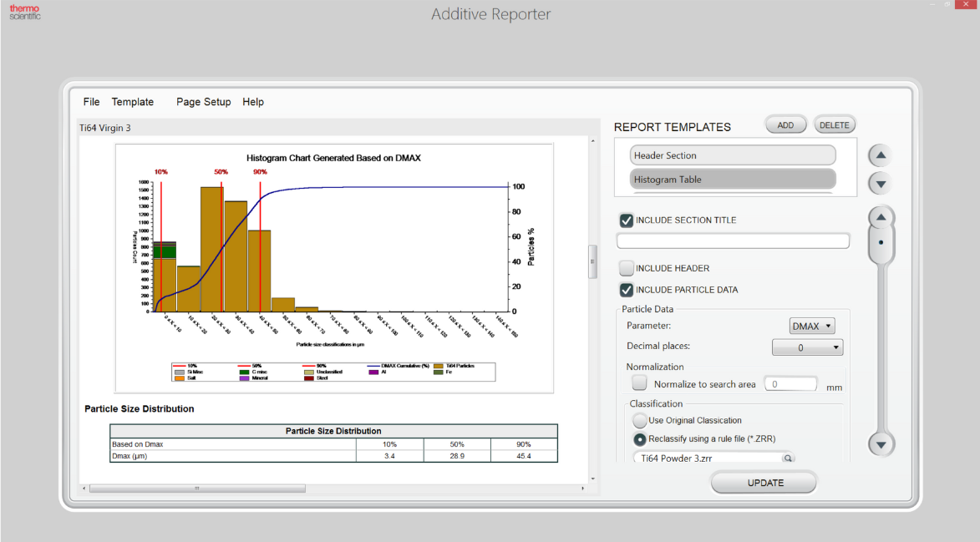Click the ADD template button
980x542 pixels.
click(785, 125)
